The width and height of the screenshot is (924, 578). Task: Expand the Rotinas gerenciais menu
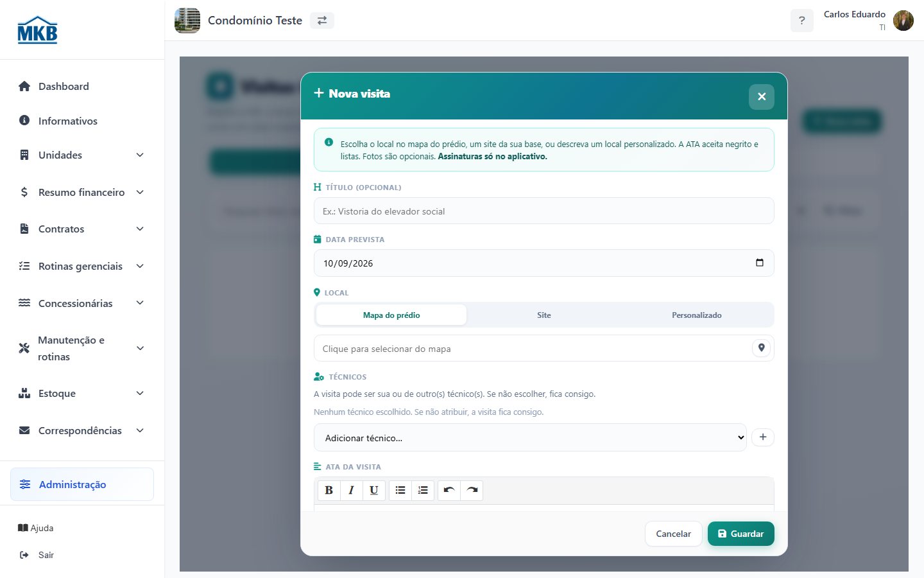point(82,266)
